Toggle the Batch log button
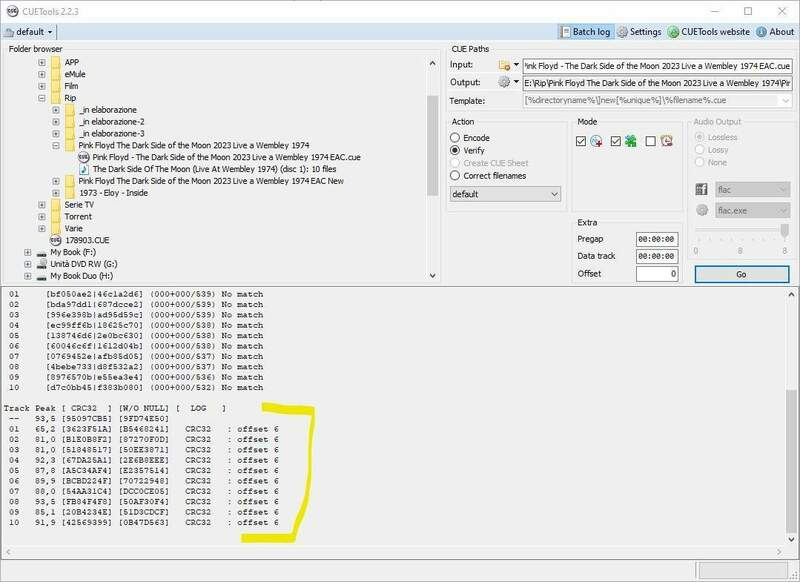Viewport: 800px width, 582px height. pos(583,32)
